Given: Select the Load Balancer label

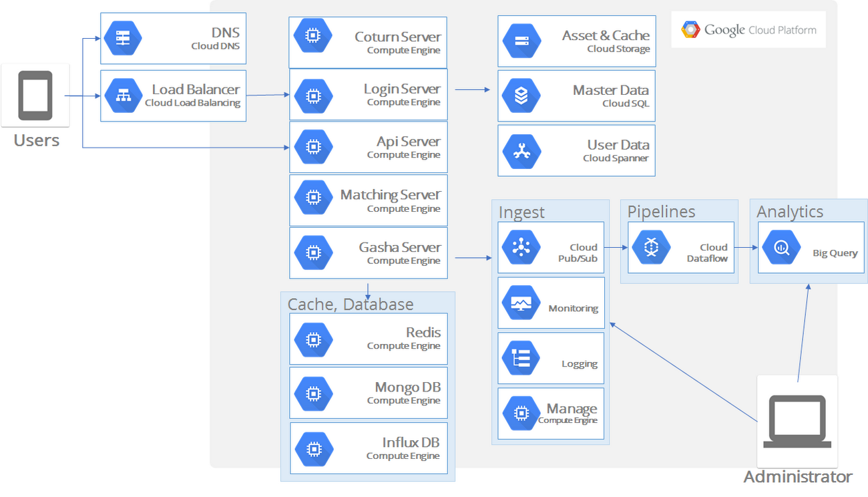Looking at the screenshot, I should pos(196,90).
